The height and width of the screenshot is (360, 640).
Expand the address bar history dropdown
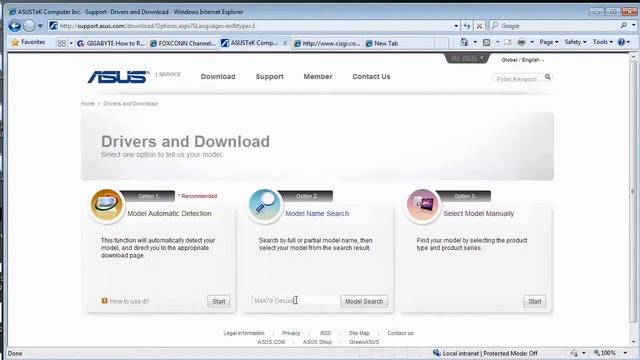point(456,26)
